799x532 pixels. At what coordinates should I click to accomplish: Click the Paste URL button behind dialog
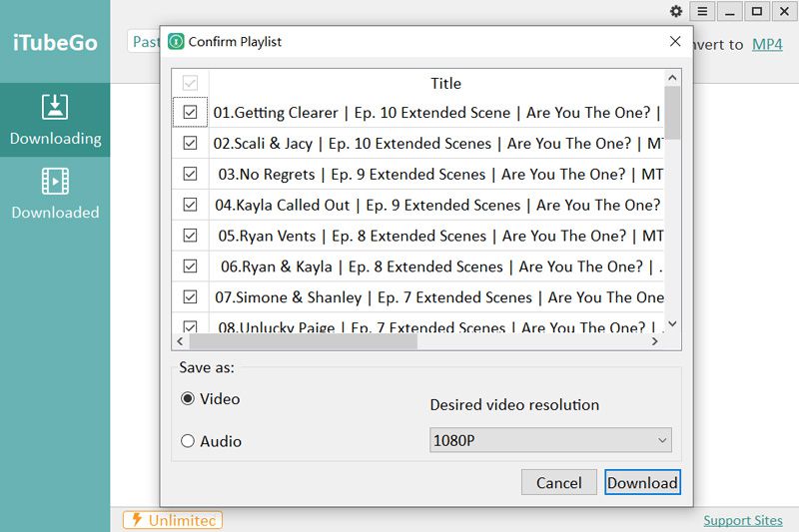(144, 41)
